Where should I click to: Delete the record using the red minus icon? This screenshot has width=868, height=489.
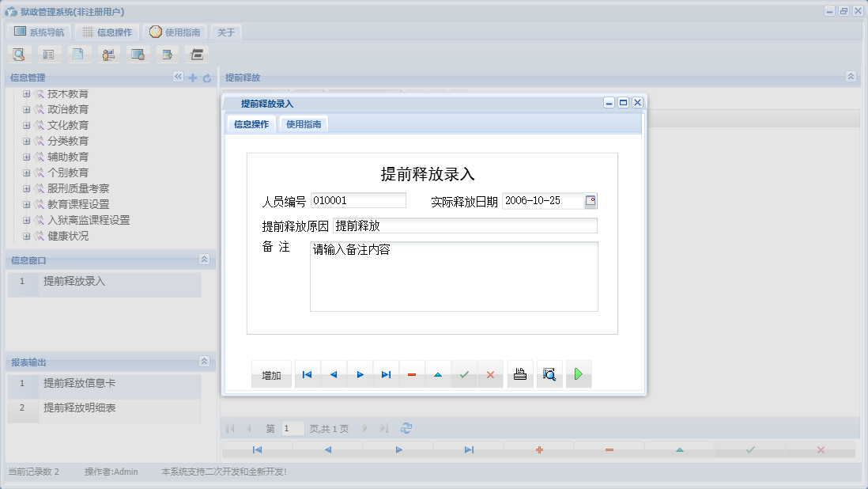click(412, 373)
